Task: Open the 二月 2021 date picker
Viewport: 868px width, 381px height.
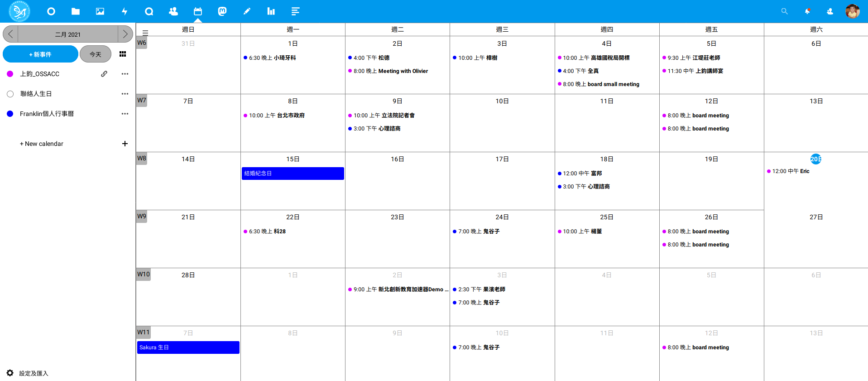Action: click(x=68, y=34)
